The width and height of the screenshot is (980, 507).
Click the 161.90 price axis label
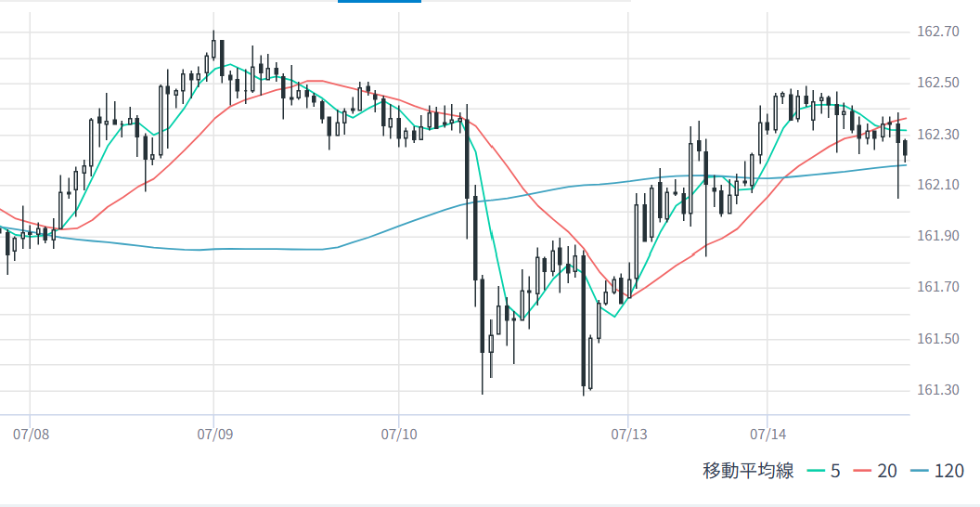(x=937, y=236)
